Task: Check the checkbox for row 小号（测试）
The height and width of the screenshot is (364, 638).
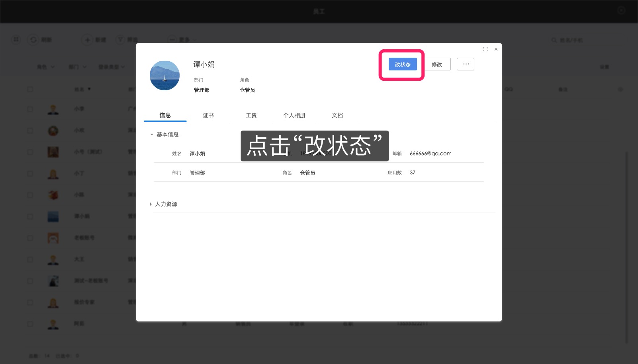Action: (x=30, y=152)
